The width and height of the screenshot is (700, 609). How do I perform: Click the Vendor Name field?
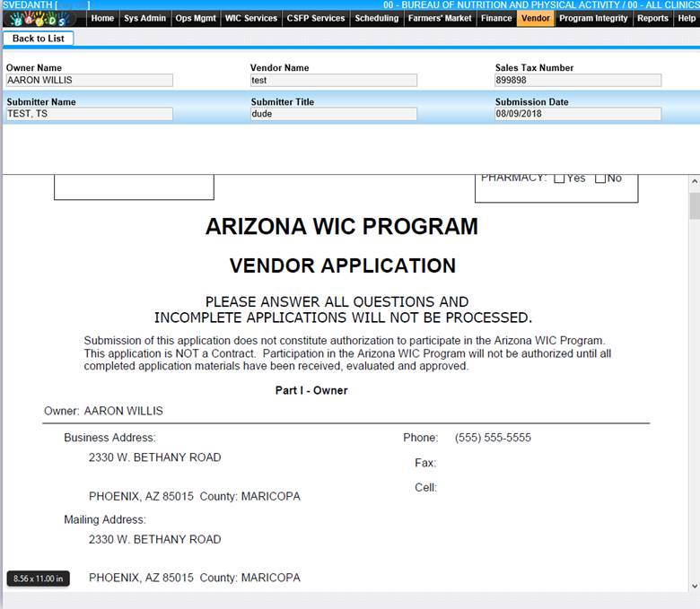(334, 81)
